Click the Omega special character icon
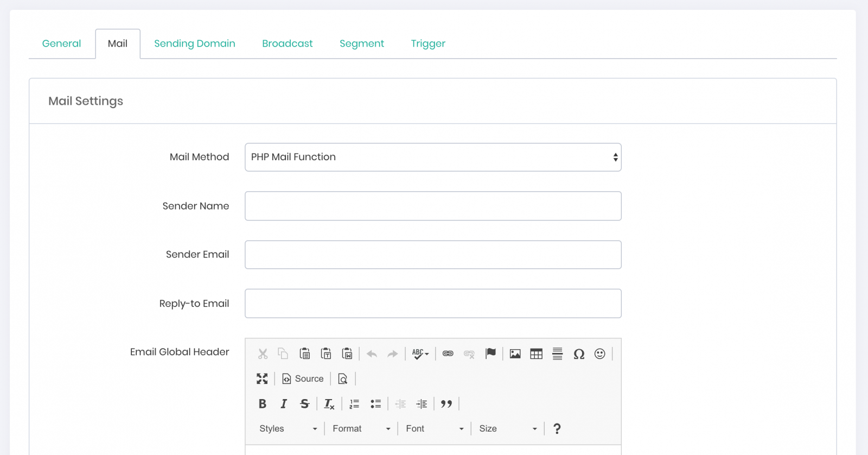The height and width of the screenshot is (455, 868). pyautogui.click(x=579, y=354)
